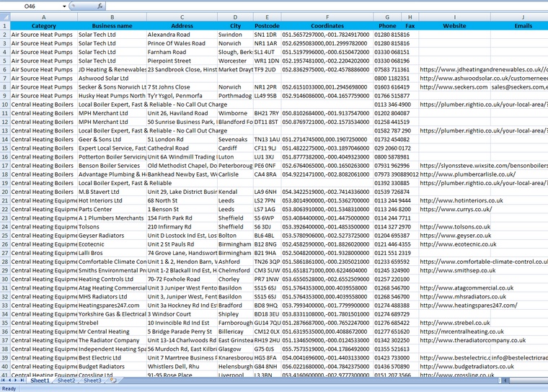Click the Geer & Sons Ltd cell

pyautogui.click(x=112, y=139)
